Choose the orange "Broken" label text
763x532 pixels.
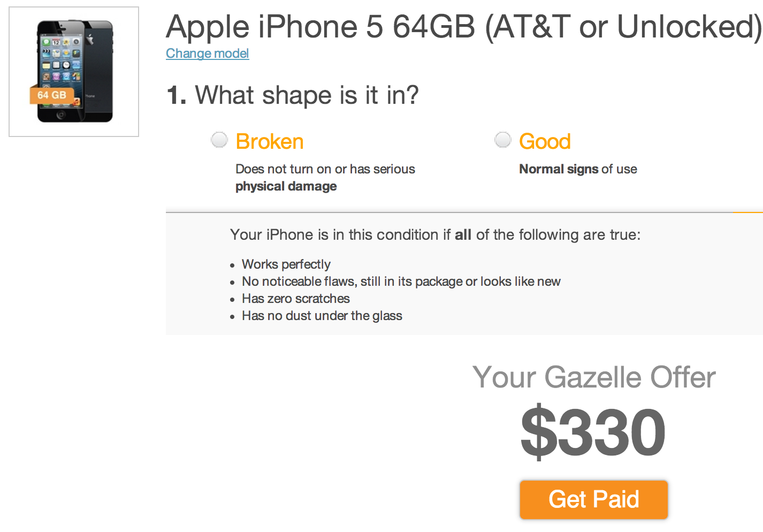pos(270,142)
